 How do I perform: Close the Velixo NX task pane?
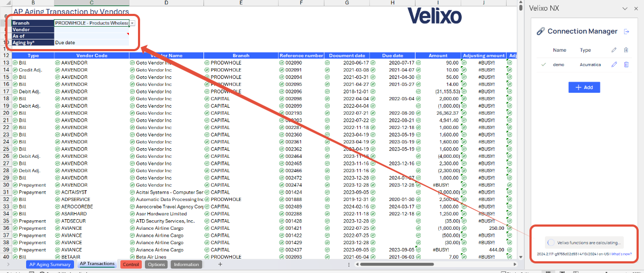[635, 8]
